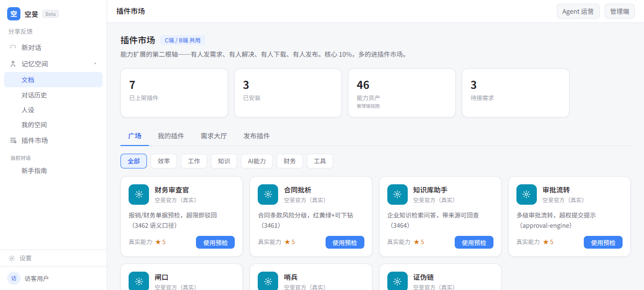Click the 待接需求 stat card
The height and width of the screenshot is (290, 644).
pos(515,93)
